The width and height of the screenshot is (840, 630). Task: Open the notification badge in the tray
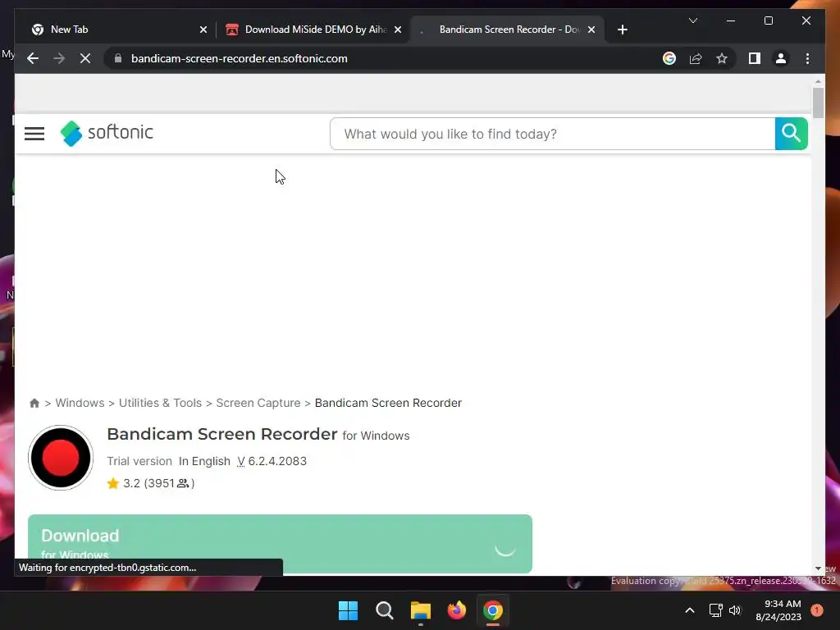point(816,610)
